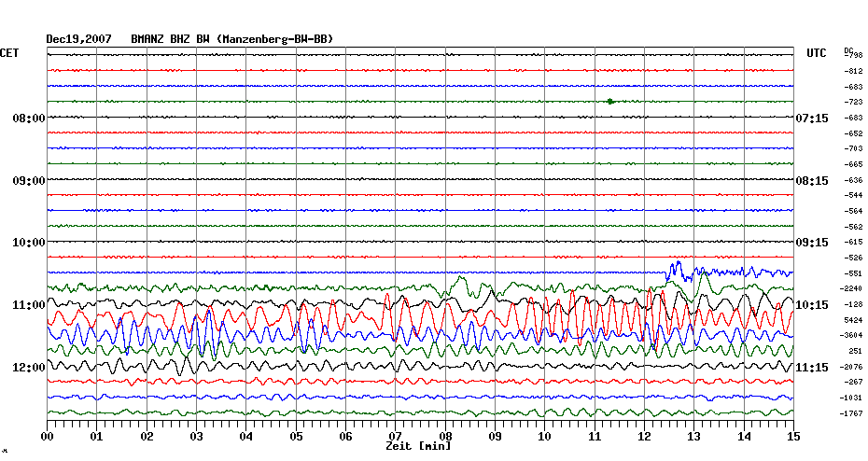The width and height of the screenshot is (868, 461).
Task: Click the CET time zone label
Action: (9, 53)
